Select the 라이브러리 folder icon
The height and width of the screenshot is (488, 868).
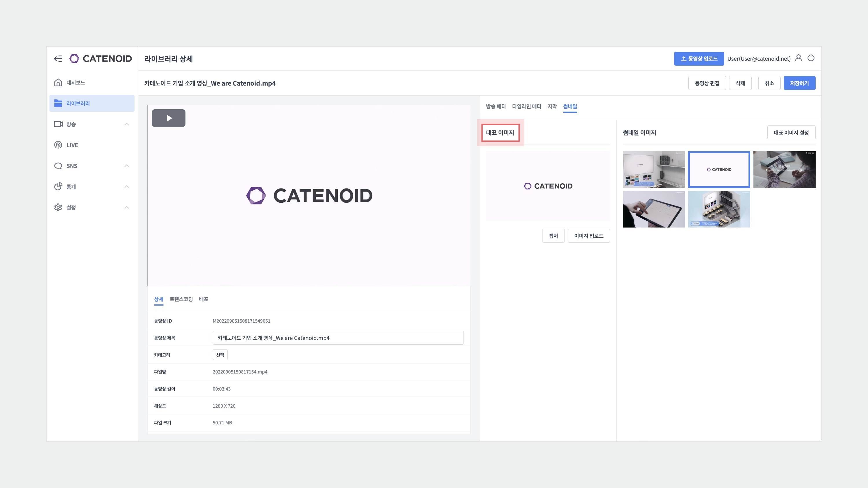[x=58, y=103]
